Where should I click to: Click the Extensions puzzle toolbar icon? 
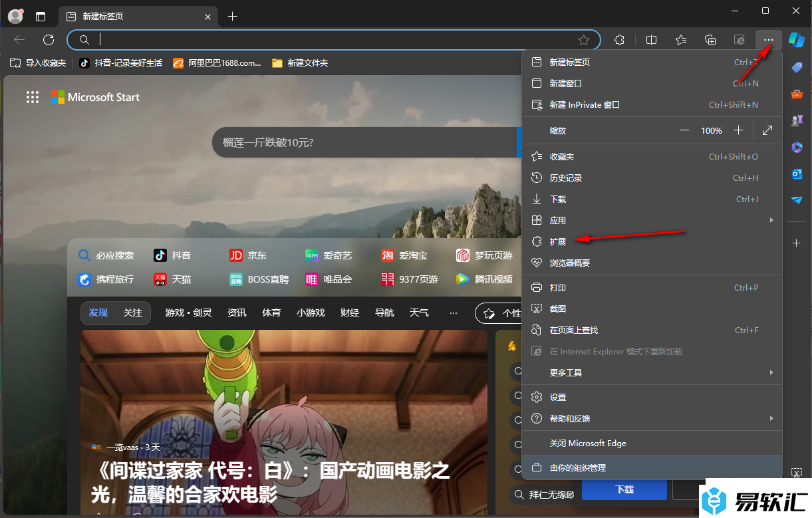(620, 40)
